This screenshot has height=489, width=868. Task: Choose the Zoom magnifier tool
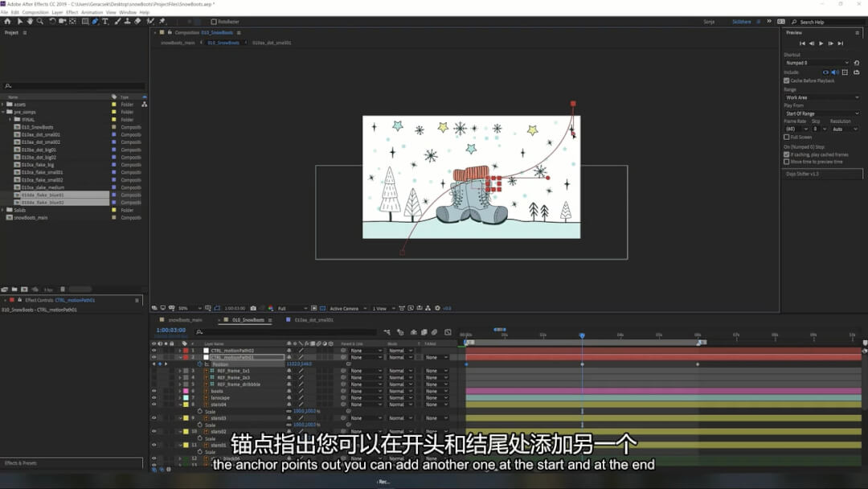click(40, 22)
